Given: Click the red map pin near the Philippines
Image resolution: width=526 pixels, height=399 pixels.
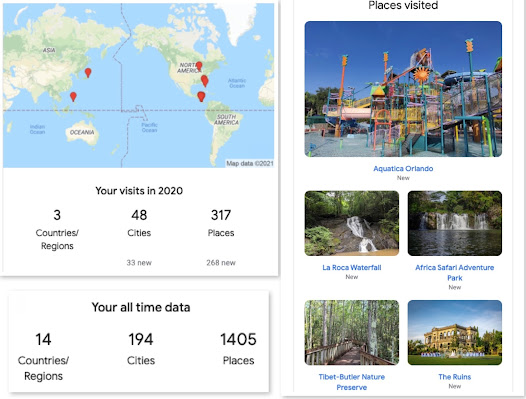Looking at the screenshot, I should (x=73, y=97).
